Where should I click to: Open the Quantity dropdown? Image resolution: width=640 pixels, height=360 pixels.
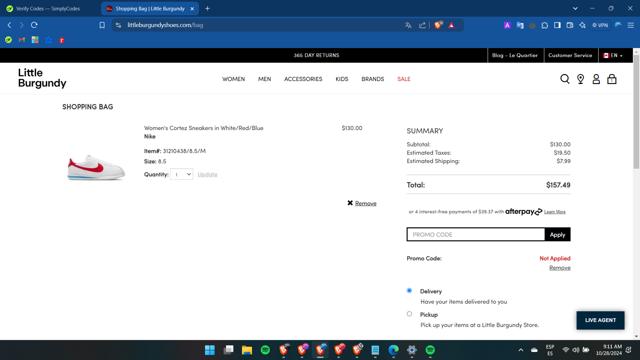pyautogui.click(x=182, y=174)
